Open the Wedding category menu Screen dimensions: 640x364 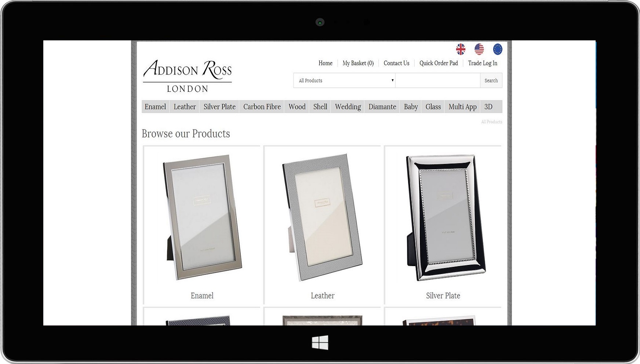(348, 107)
